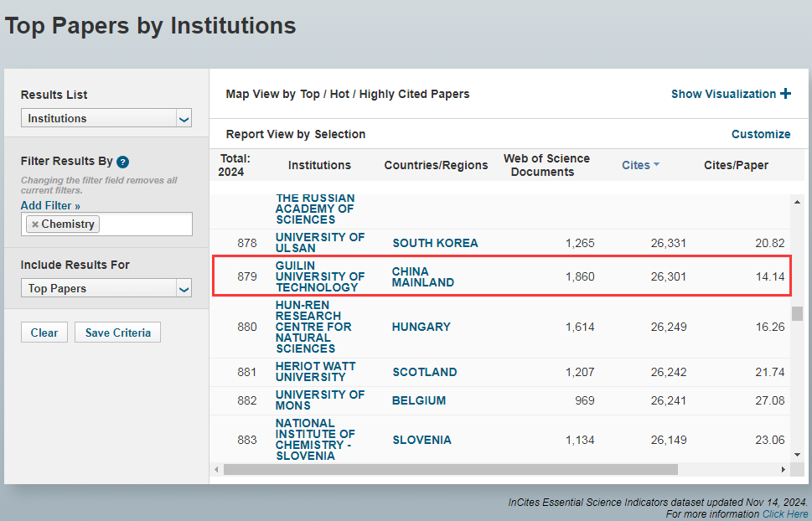The image size is (812, 521).
Task: Click the help question mark icon
Action: pos(122,162)
